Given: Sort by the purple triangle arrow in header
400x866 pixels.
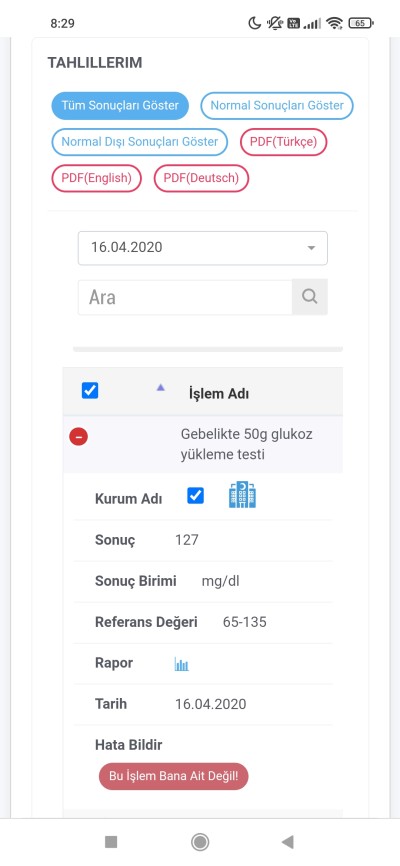Looking at the screenshot, I should tap(161, 388).
